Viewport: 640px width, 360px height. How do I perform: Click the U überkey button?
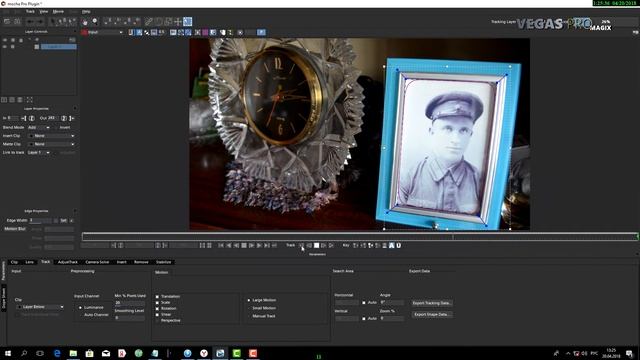pos(399,245)
